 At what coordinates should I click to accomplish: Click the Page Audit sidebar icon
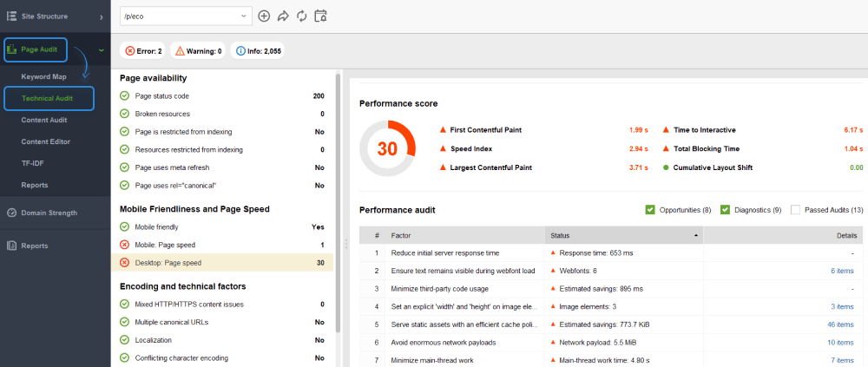coord(11,49)
